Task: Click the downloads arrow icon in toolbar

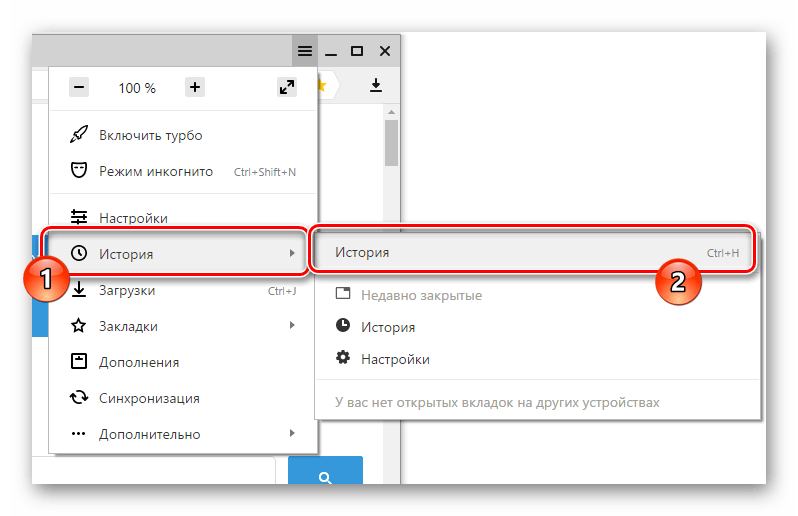Action: click(376, 85)
